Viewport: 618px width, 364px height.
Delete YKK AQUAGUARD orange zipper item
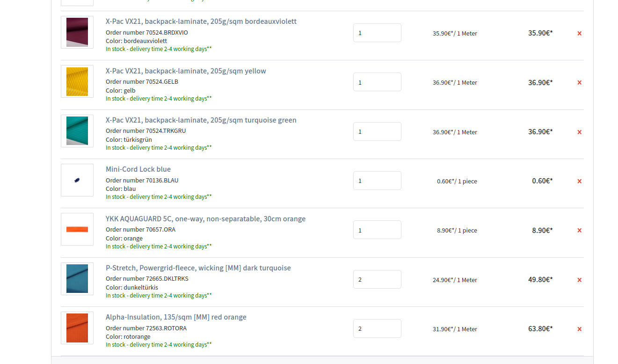[x=579, y=230]
